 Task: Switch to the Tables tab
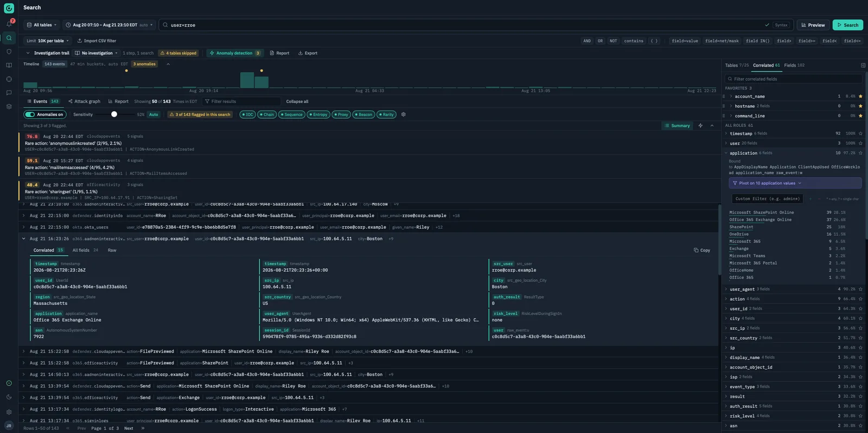(x=737, y=65)
